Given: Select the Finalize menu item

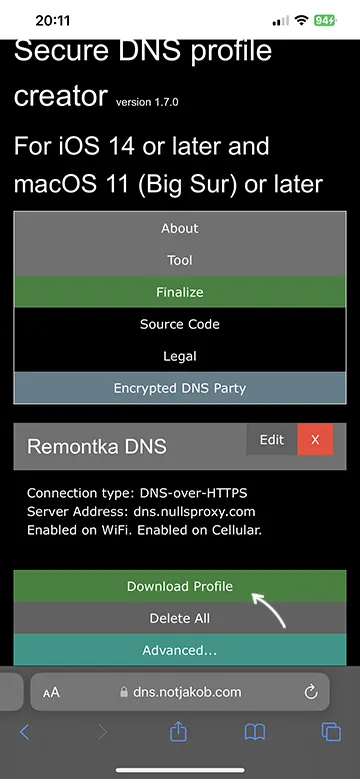Looking at the screenshot, I should coord(180,292).
